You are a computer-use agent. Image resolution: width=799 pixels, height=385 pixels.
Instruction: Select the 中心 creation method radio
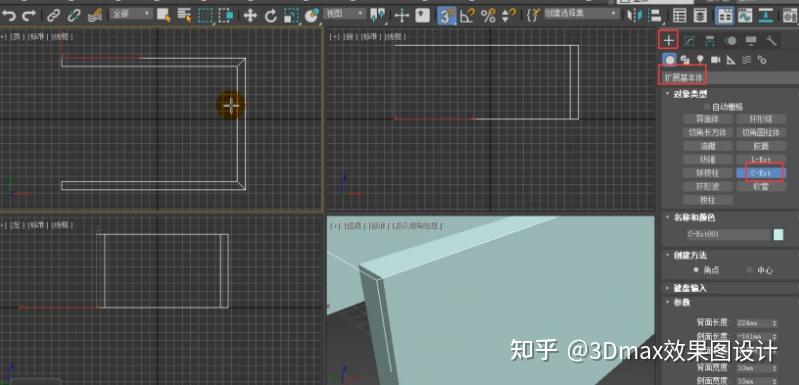[749, 270]
